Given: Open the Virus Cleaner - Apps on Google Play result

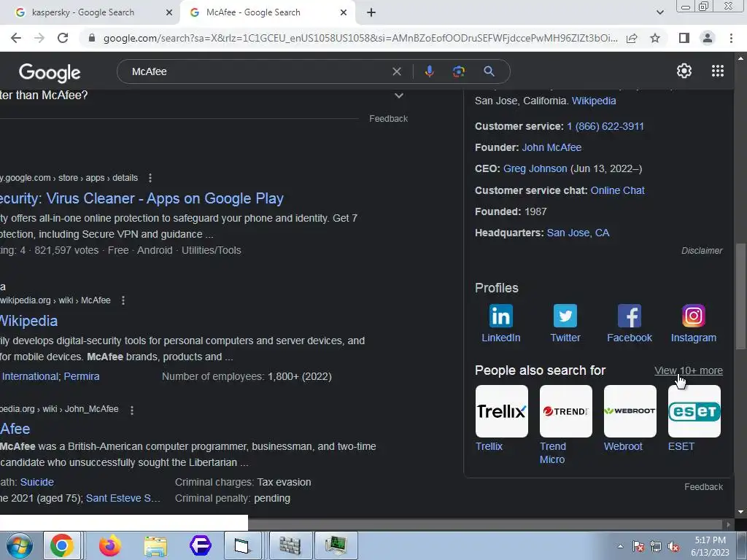Looking at the screenshot, I should tap(142, 198).
